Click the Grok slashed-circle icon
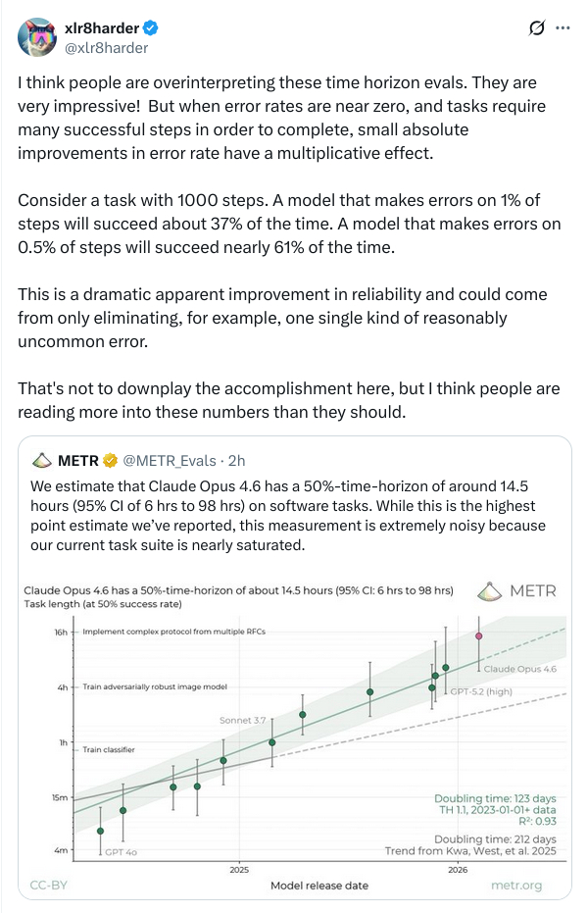 pos(536,28)
